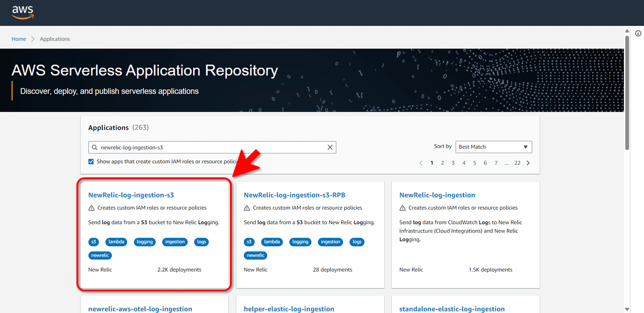Click warning icon on NewRelic-log-ingestion-s3-RPB card
This screenshot has height=313, width=644.
click(247, 208)
